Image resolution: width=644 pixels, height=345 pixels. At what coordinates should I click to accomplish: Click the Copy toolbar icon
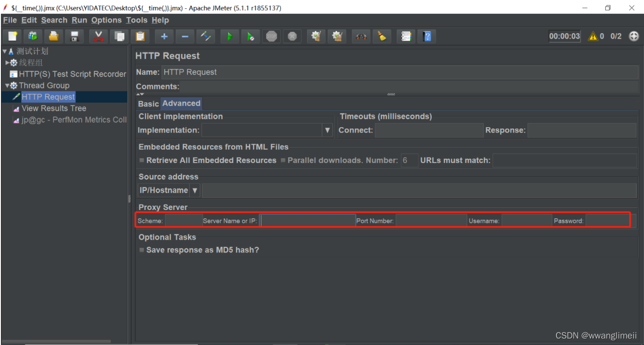(x=119, y=36)
